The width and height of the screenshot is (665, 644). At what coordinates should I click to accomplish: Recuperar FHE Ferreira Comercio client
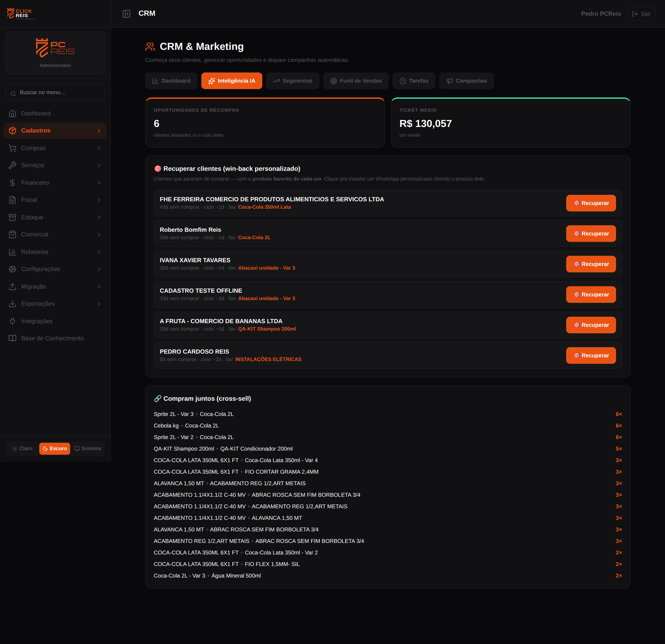click(591, 203)
